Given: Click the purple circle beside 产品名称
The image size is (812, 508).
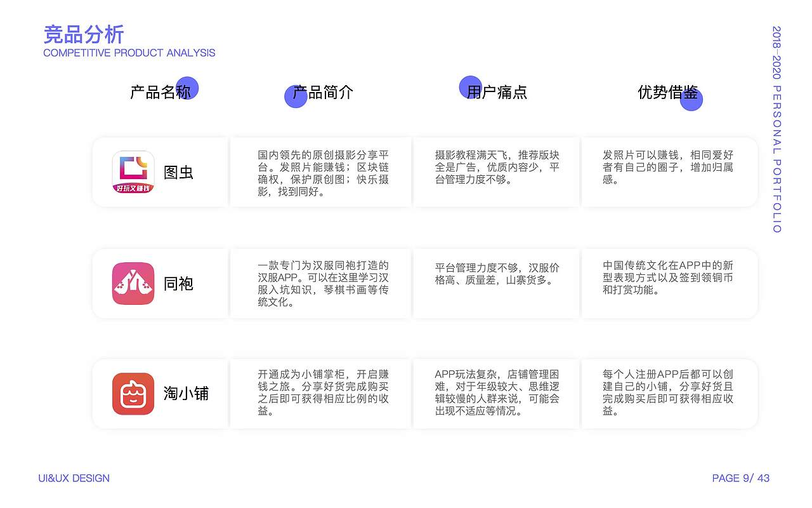Looking at the screenshot, I should tap(188, 87).
